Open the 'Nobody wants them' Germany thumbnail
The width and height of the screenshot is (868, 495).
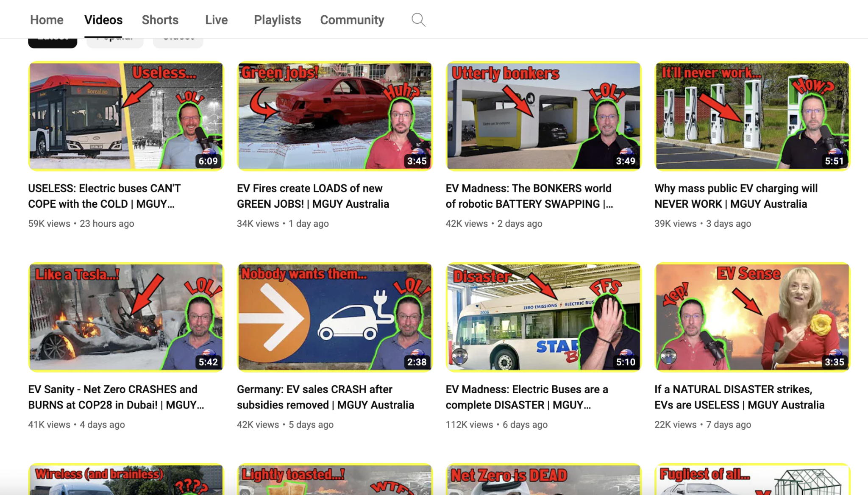pyautogui.click(x=334, y=317)
